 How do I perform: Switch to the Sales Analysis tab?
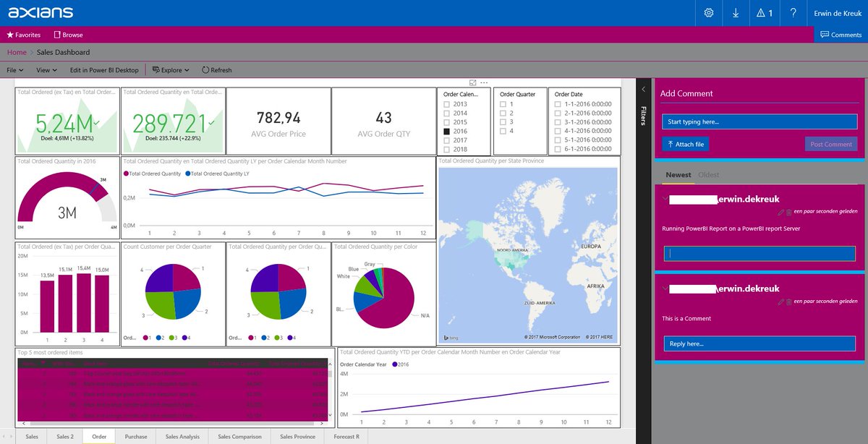(183, 436)
